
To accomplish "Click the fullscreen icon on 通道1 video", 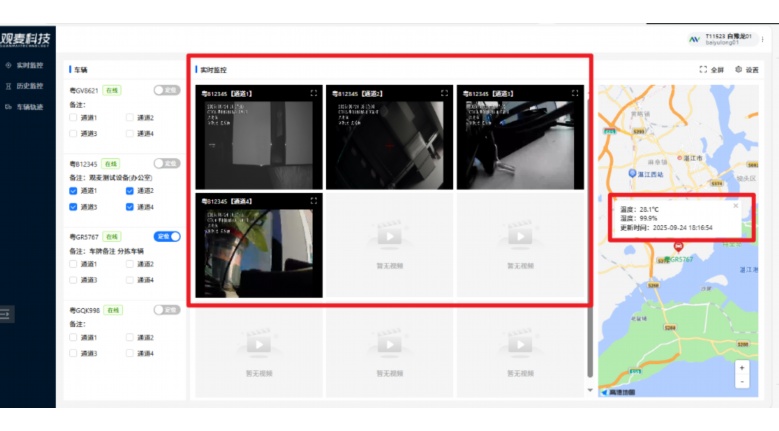I will coord(313,93).
